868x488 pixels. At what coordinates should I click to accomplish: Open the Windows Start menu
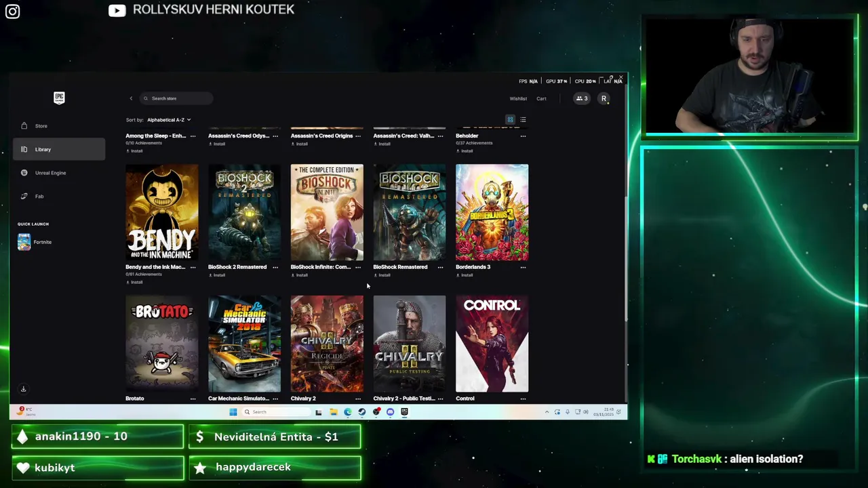coord(233,412)
